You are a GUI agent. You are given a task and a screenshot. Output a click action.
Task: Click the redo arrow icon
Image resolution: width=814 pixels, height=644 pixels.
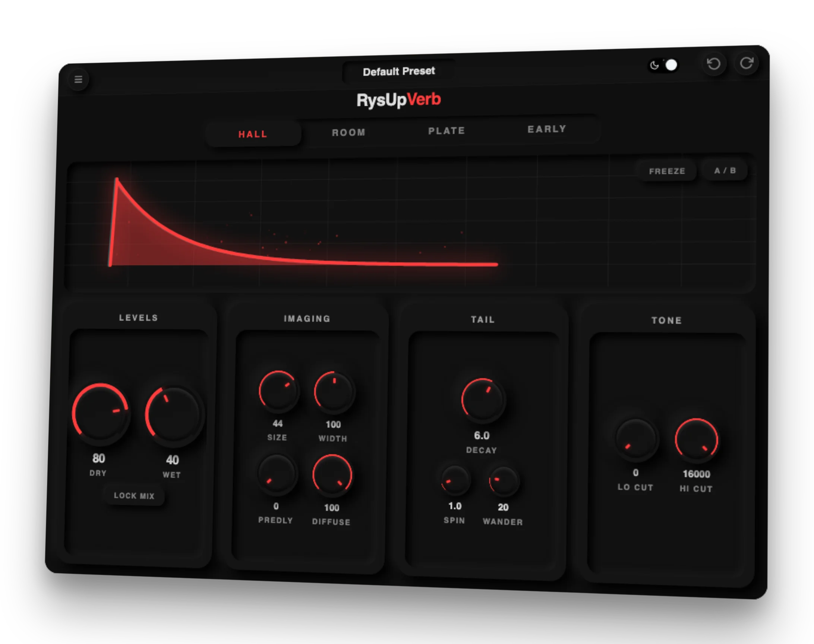pos(747,63)
